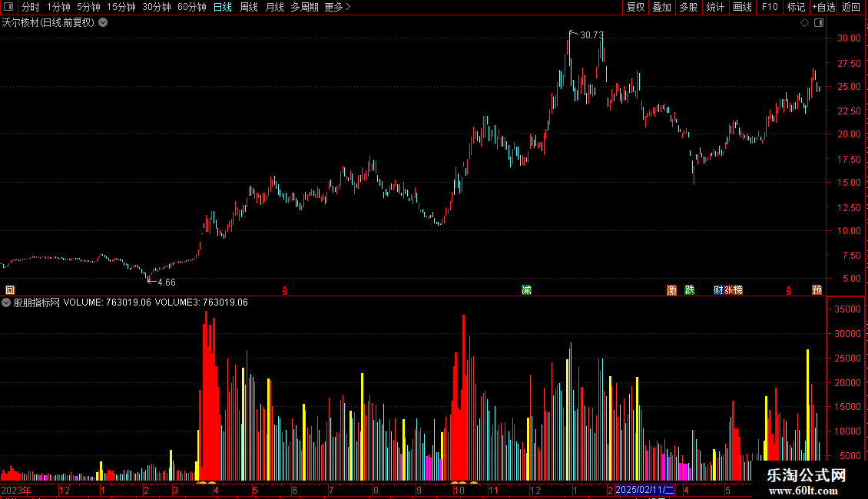The width and height of the screenshot is (868, 499).
Task: Click the red S marker near May 2025
Action: tap(788, 291)
